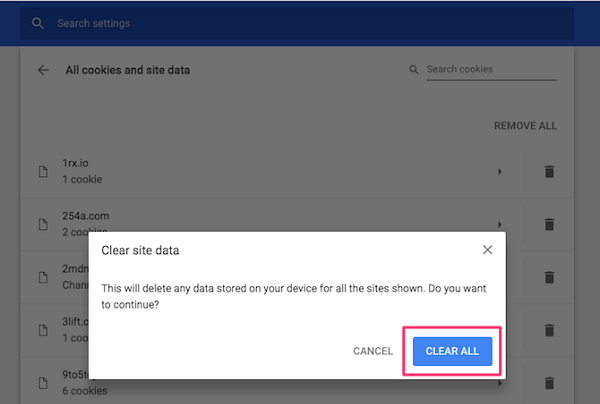The image size is (600, 404).
Task: Expand the 254a.com cookie details arrow
Action: tap(499, 225)
